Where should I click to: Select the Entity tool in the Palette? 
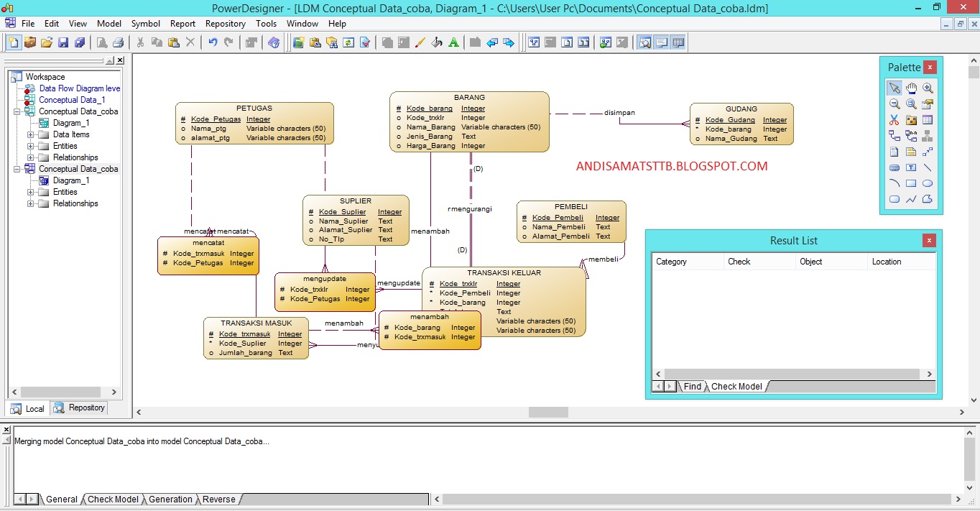point(926,119)
